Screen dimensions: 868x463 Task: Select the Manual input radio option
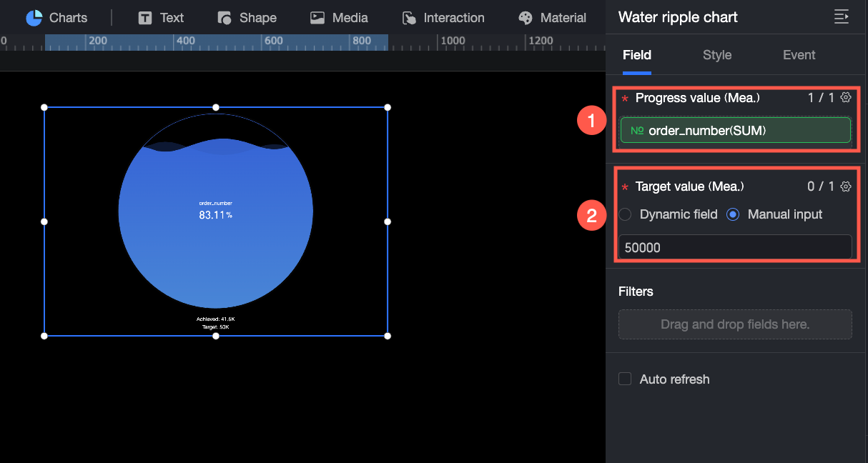(x=733, y=214)
